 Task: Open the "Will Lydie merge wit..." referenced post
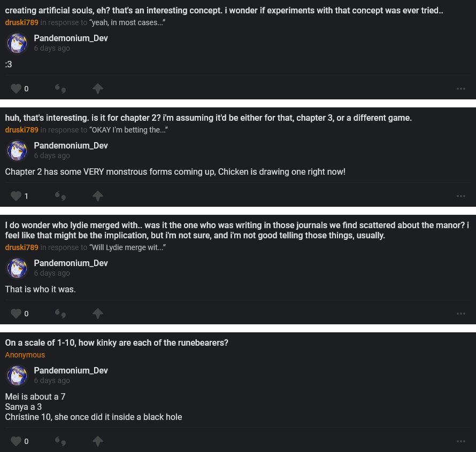click(127, 247)
